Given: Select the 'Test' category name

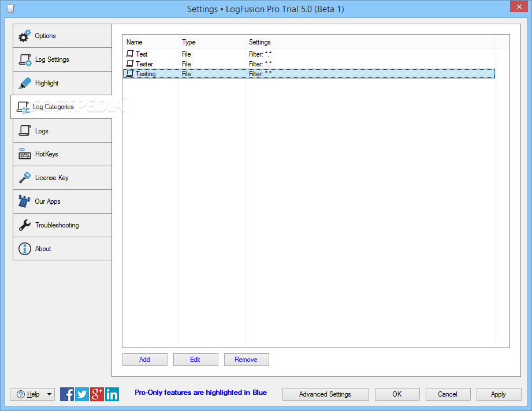Looking at the screenshot, I should [x=142, y=54].
